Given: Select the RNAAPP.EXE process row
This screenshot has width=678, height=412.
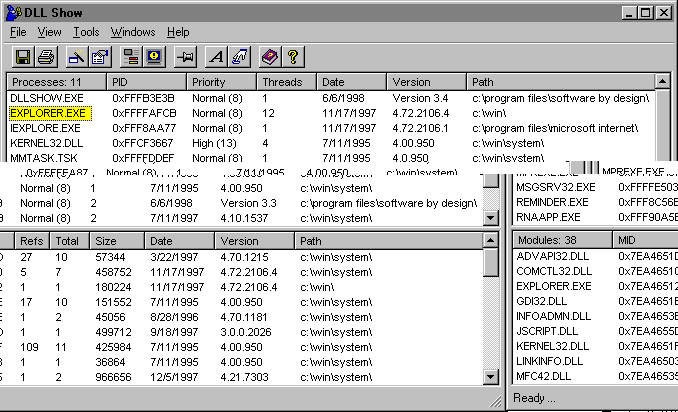Looking at the screenshot, I should [548, 217].
